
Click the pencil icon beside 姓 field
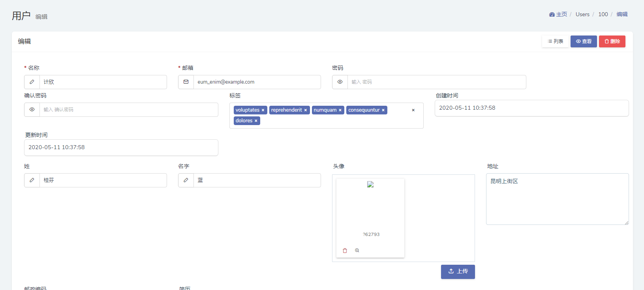coord(32,180)
